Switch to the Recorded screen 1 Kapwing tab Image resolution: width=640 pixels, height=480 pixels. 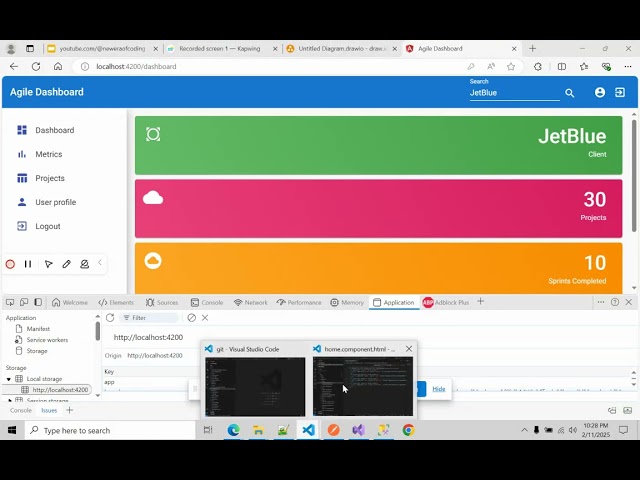[x=220, y=49]
